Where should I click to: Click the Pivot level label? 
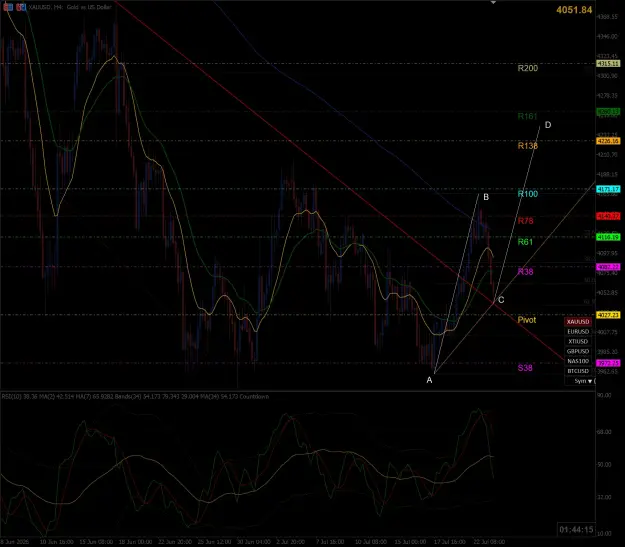527,320
